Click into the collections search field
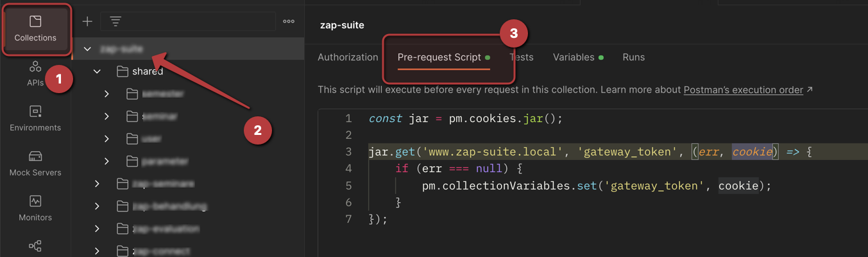The width and height of the screenshot is (868, 257). tap(188, 21)
